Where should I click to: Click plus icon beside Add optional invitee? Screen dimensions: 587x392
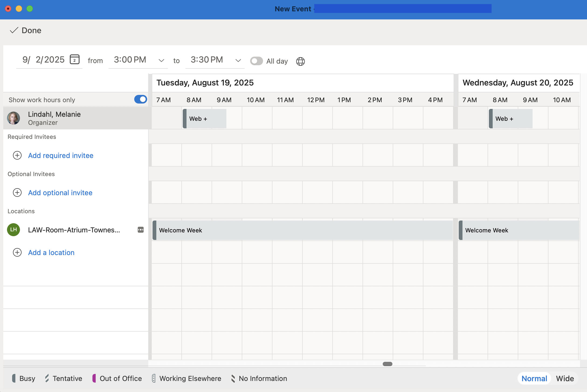(x=17, y=192)
